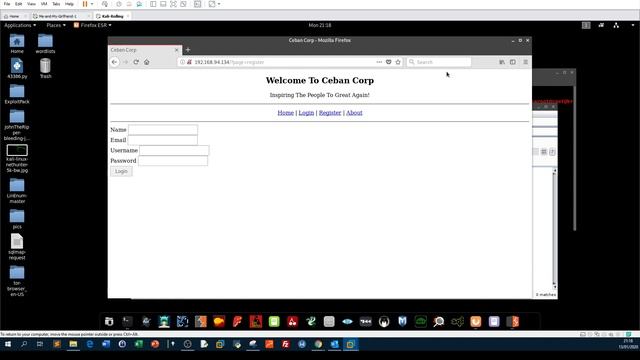Open VMware View menu

click(x=31, y=4)
